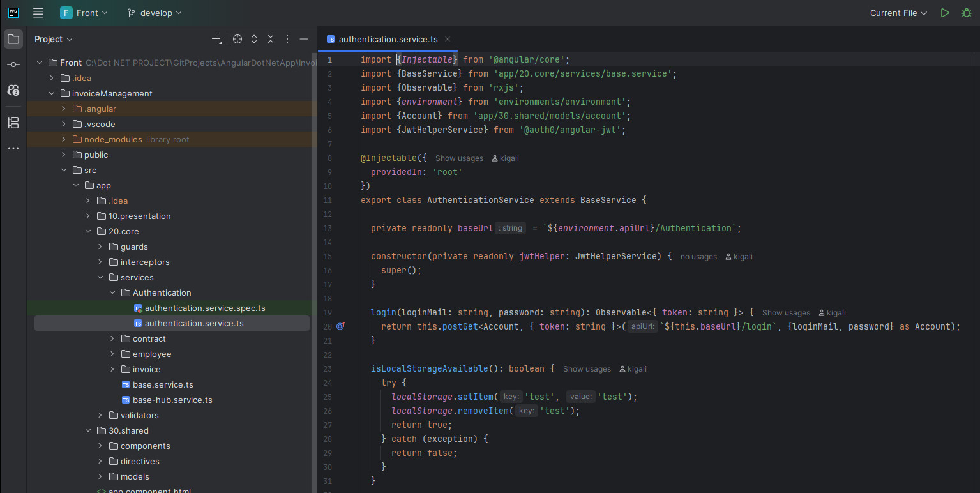Click the ':string' type hint after baseUrl
Image resolution: width=980 pixels, height=493 pixels.
(x=511, y=228)
